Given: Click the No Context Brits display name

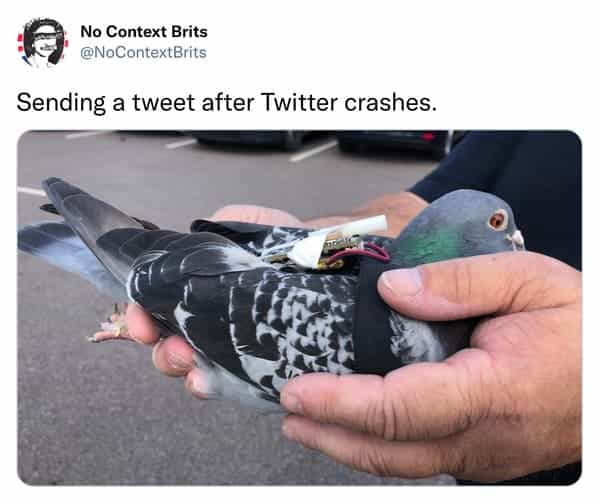Looking at the screenshot, I should click(144, 32).
